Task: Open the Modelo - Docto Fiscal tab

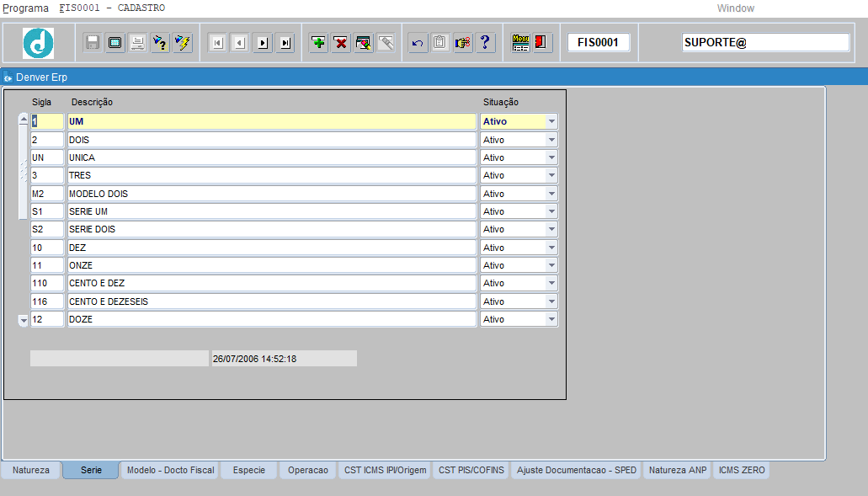Action: [x=171, y=470]
